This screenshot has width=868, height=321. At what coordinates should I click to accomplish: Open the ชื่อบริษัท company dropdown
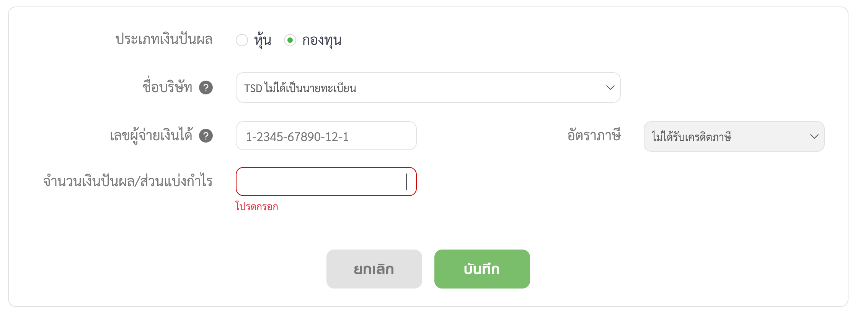point(428,88)
